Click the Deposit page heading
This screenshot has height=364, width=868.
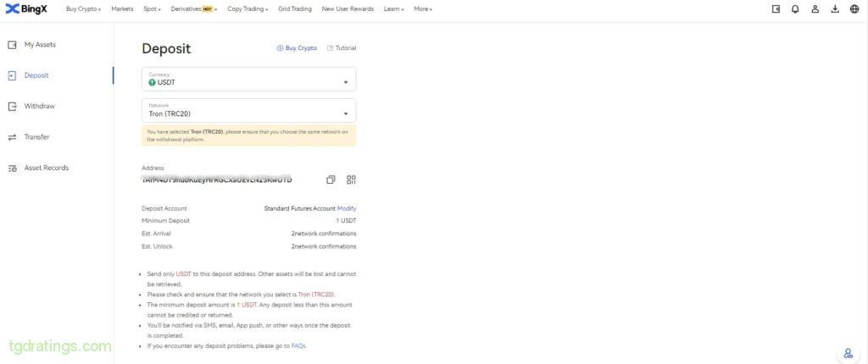(166, 49)
